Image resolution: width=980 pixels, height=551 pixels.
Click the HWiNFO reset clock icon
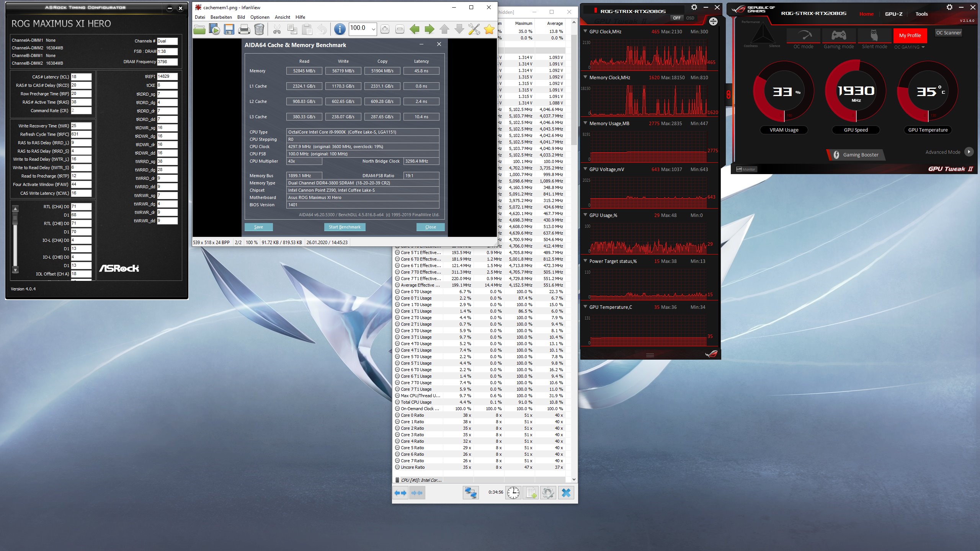coord(513,493)
